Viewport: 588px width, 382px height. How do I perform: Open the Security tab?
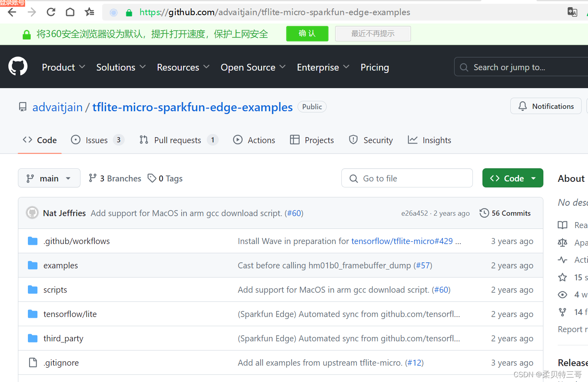point(371,140)
